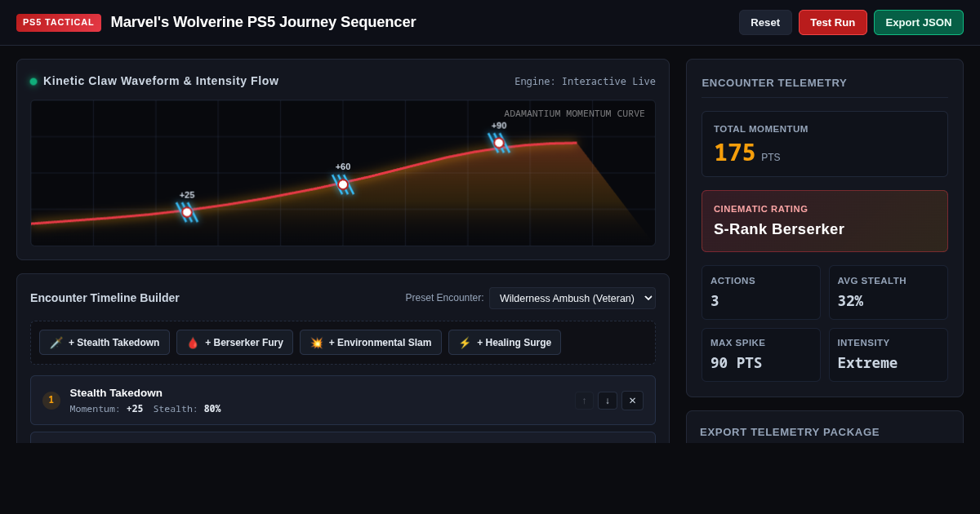This screenshot has height=514, width=980.
Task: Add a Berserker Fury action
Action: pos(234,343)
